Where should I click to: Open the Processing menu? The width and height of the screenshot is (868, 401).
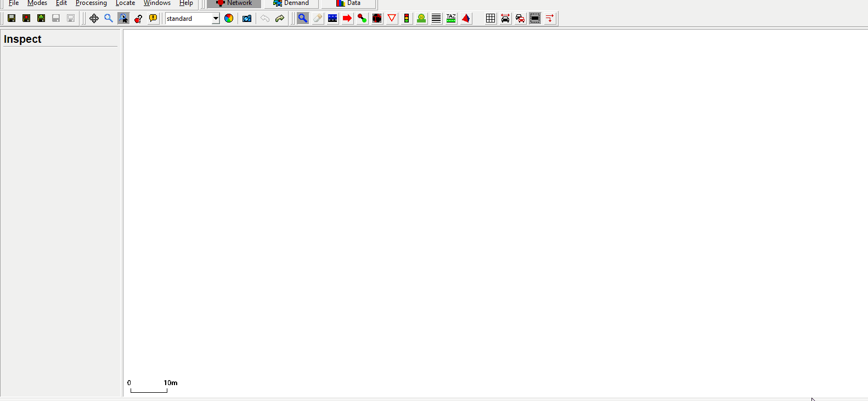(91, 3)
